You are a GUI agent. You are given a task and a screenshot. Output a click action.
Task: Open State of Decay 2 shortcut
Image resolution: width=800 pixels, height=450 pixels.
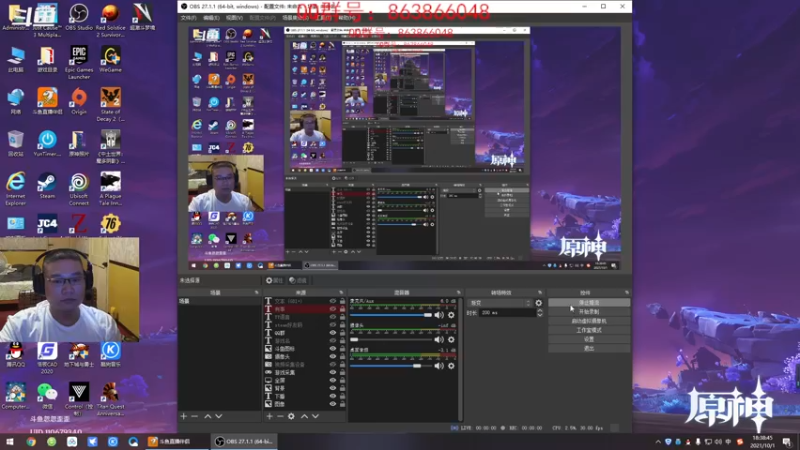[110, 105]
